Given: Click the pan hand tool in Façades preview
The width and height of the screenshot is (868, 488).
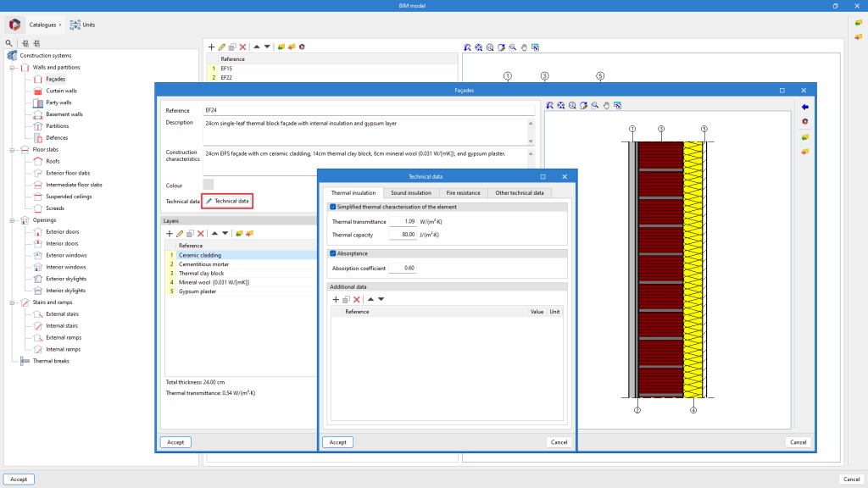Looking at the screenshot, I should tap(606, 105).
